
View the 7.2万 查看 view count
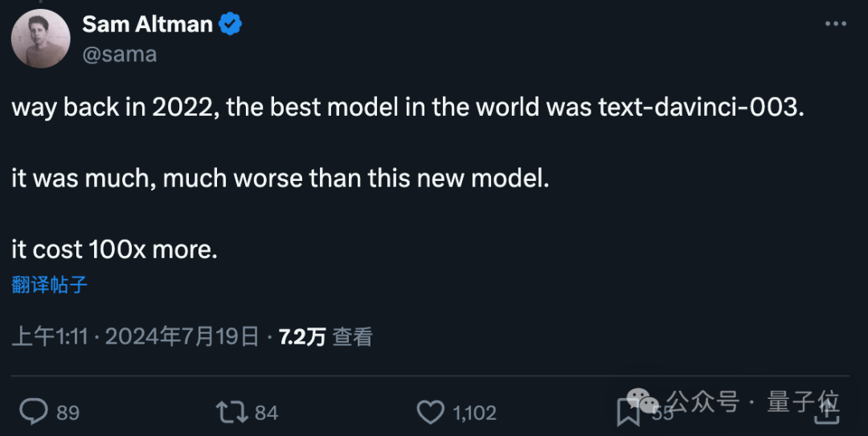click(x=325, y=337)
